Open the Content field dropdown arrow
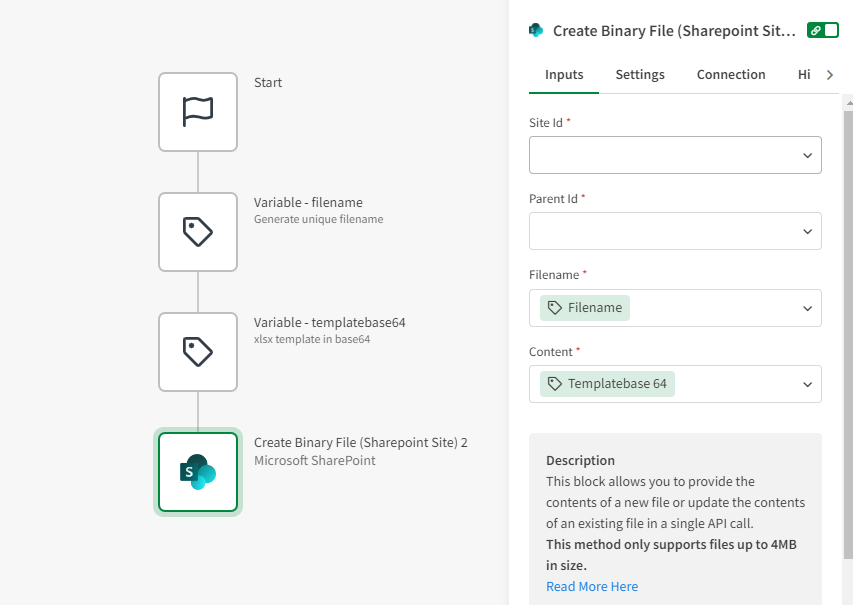This screenshot has height=605, width=853. [807, 384]
